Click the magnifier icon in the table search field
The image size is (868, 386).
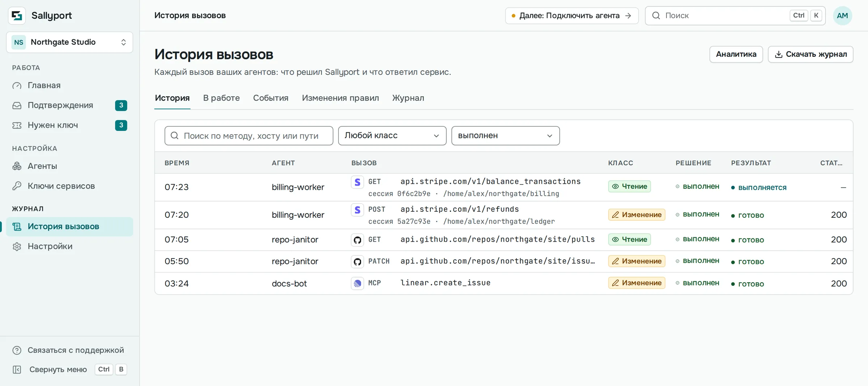[x=175, y=136]
